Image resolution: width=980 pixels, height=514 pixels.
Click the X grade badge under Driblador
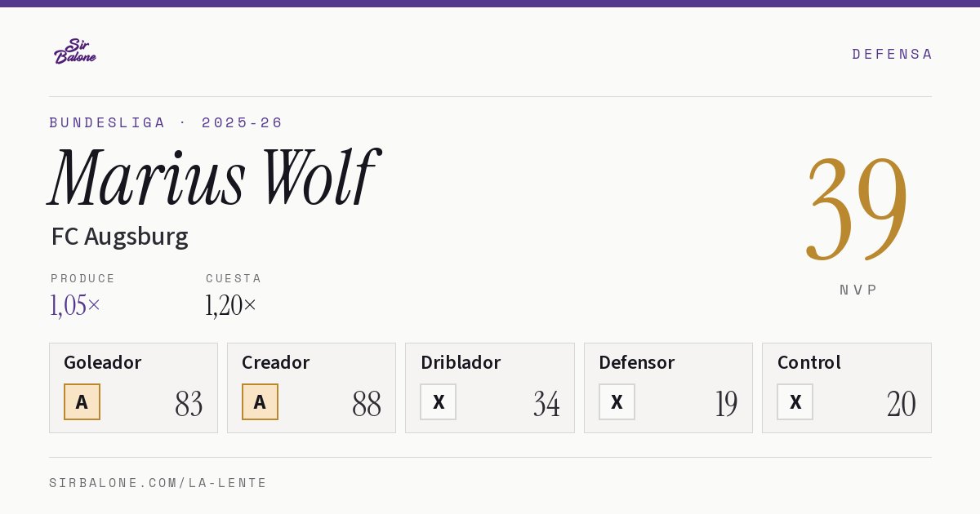click(439, 401)
